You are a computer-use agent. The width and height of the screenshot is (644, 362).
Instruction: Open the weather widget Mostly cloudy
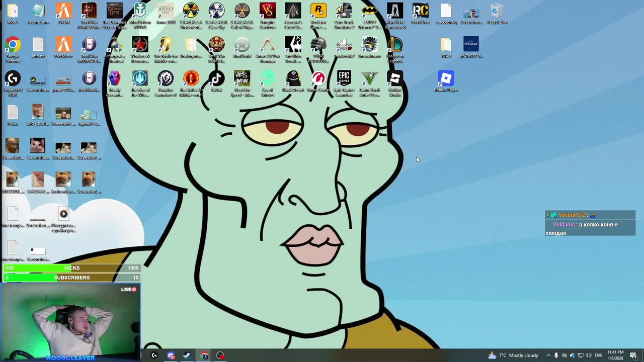(513, 355)
